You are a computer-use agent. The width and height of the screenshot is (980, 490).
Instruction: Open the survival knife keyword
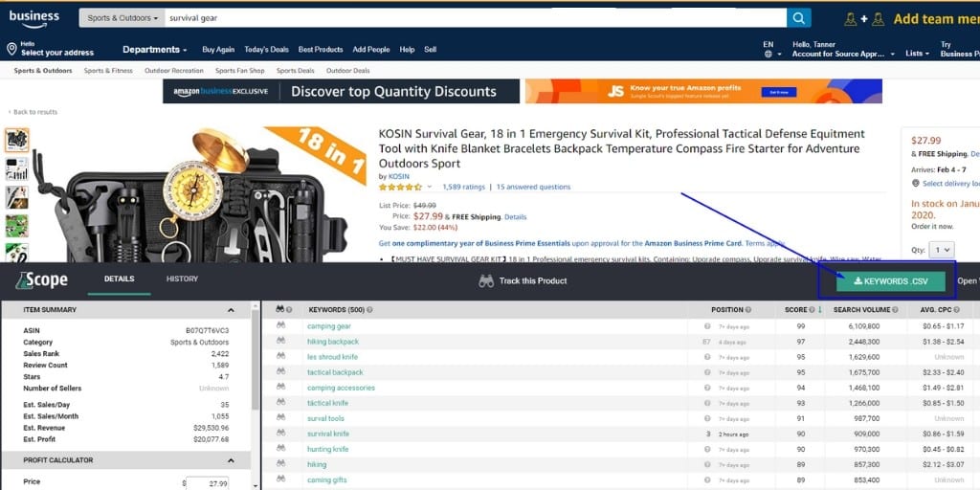pos(328,434)
